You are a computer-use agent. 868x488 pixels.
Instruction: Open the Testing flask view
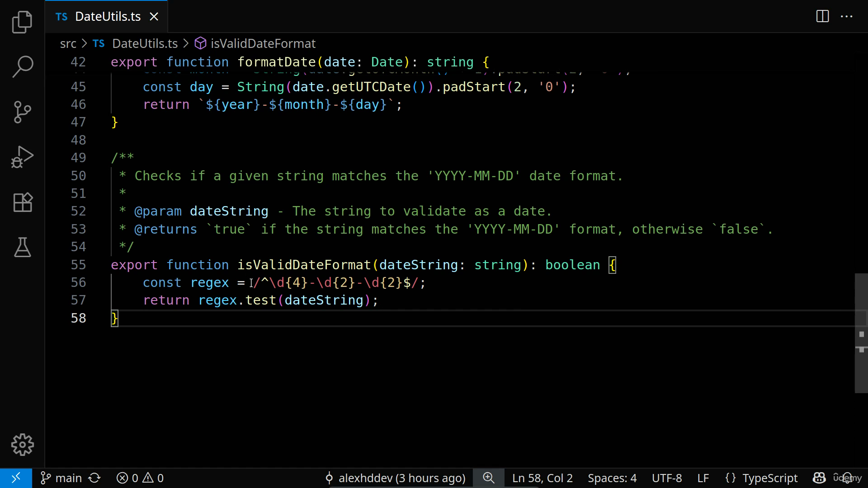tap(22, 248)
